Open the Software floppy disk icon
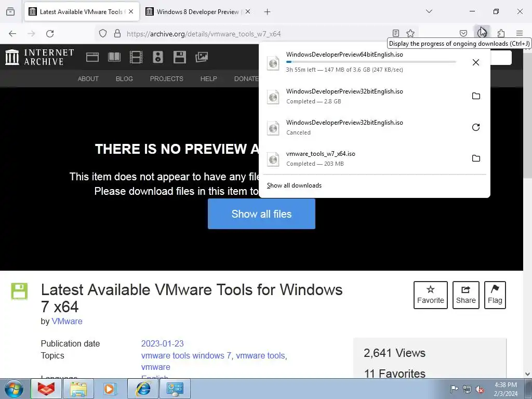Viewport: 532px width, 399px height. pos(179,57)
